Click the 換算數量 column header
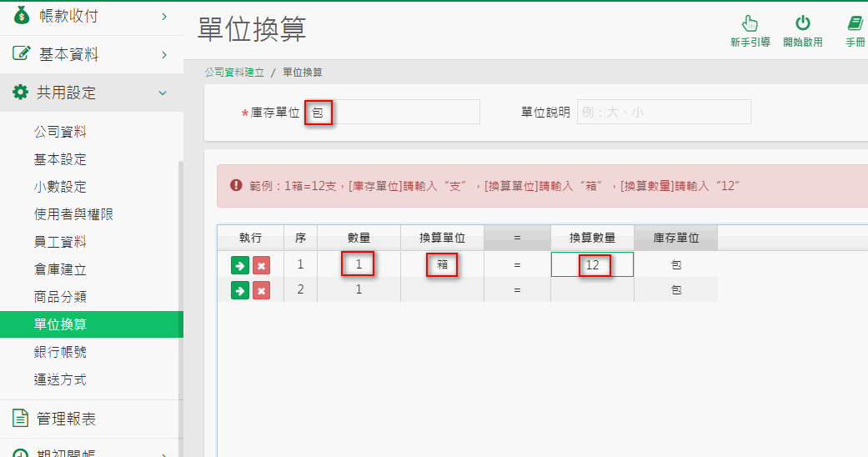Screen dimensions: 868x457 click(592, 238)
